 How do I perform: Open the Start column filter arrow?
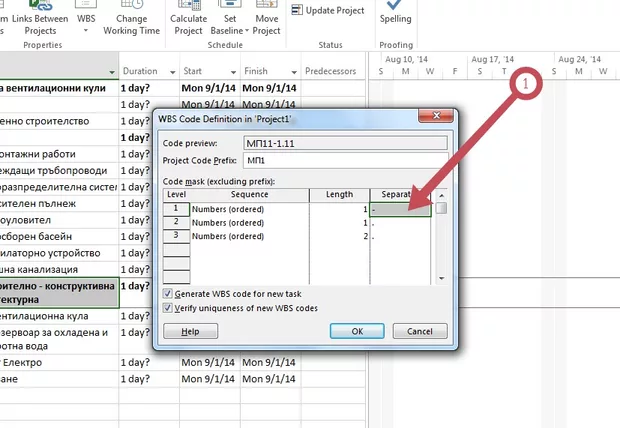tap(230, 72)
